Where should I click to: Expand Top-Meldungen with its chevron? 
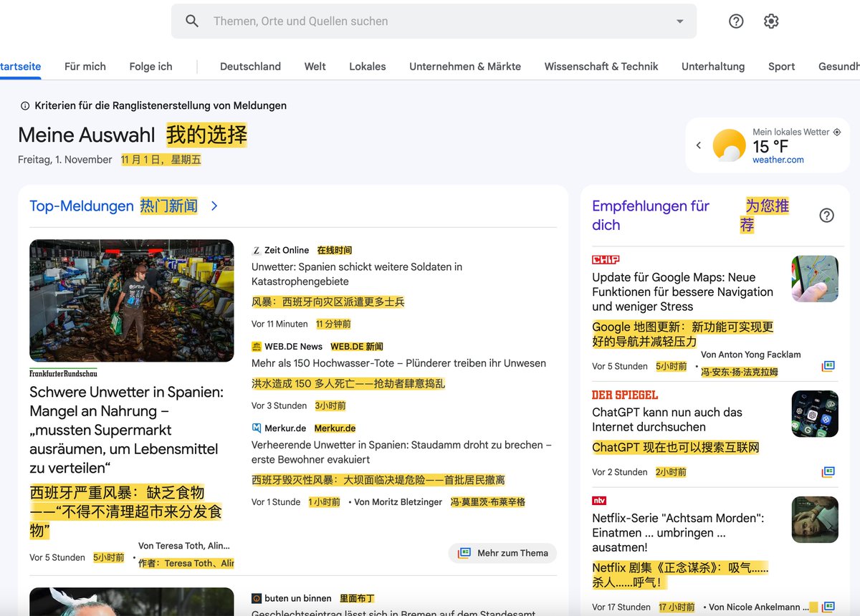[214, 206]
